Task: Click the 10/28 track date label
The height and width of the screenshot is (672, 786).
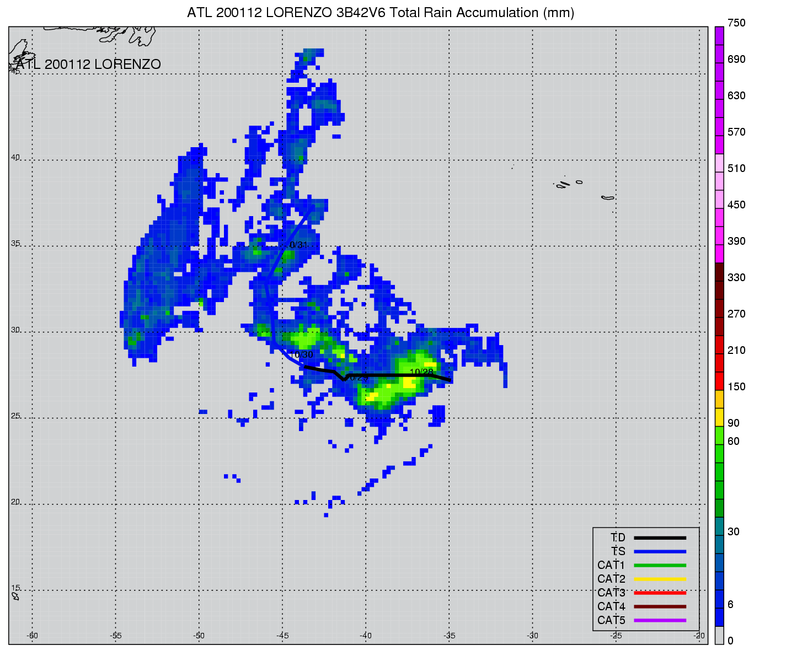Action: coord(421,372)
